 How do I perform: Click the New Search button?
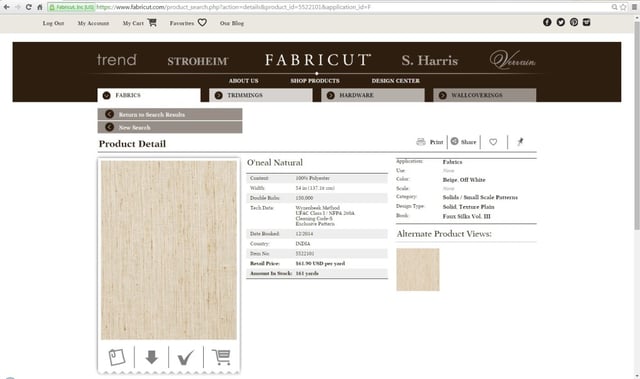[x=170, y=127]
